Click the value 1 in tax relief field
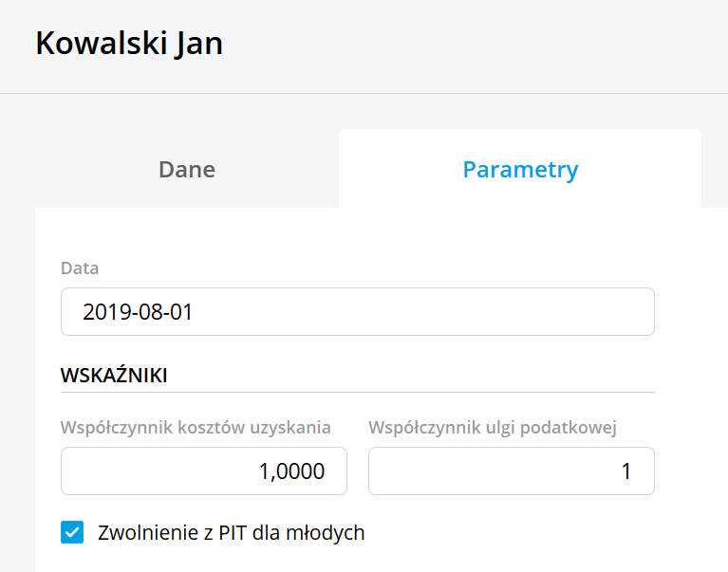 coord(625,471)
